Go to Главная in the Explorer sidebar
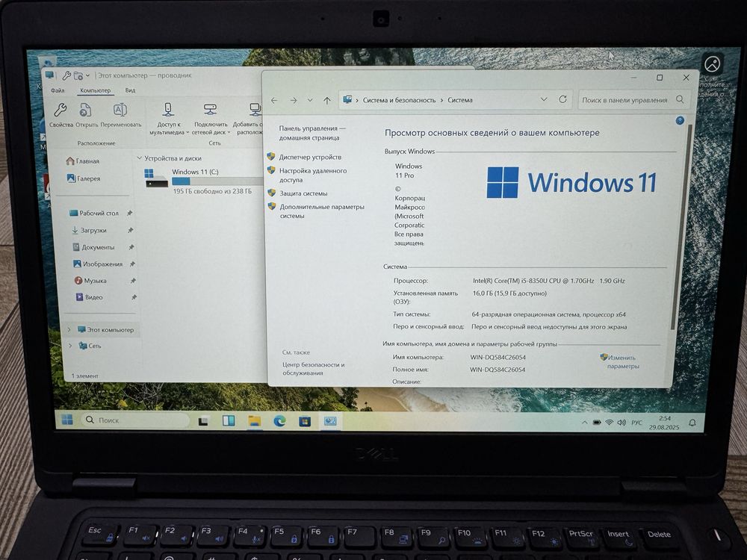The width and height of the screenshot is (747, 560). (83, 161)
